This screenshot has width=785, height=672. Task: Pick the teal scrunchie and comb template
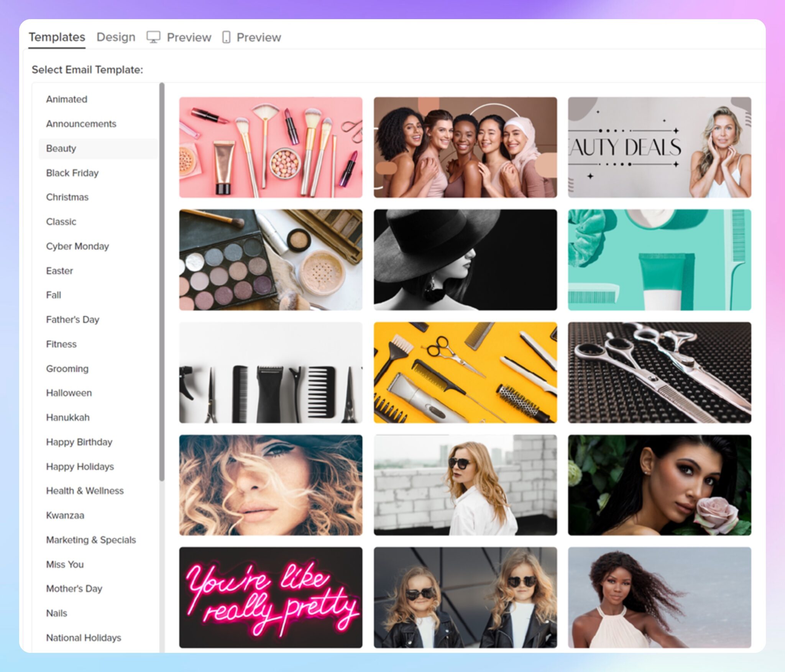tap(659, 260)
